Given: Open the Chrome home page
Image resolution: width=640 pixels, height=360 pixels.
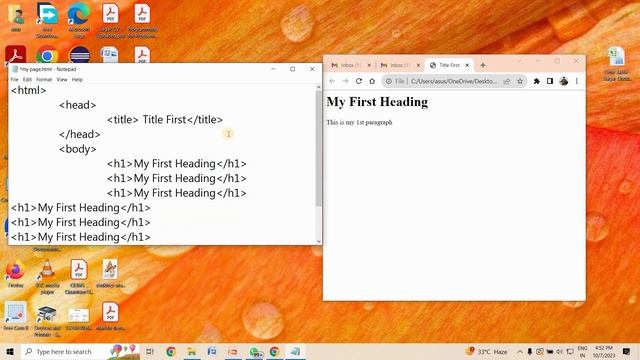Looking at the screenshot, I should pyautogui.click(x=372, y=81).
